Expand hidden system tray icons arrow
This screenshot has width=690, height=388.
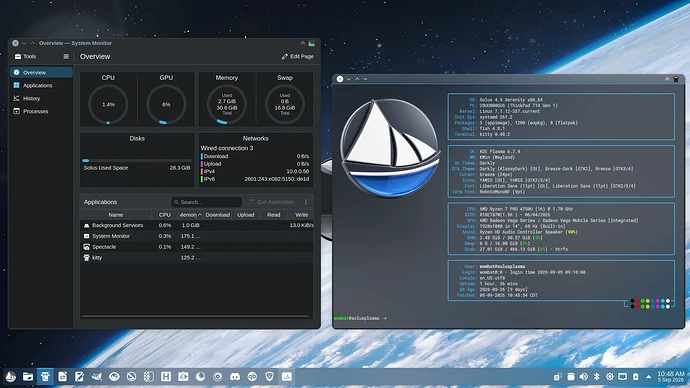click(x=648, y=377)
